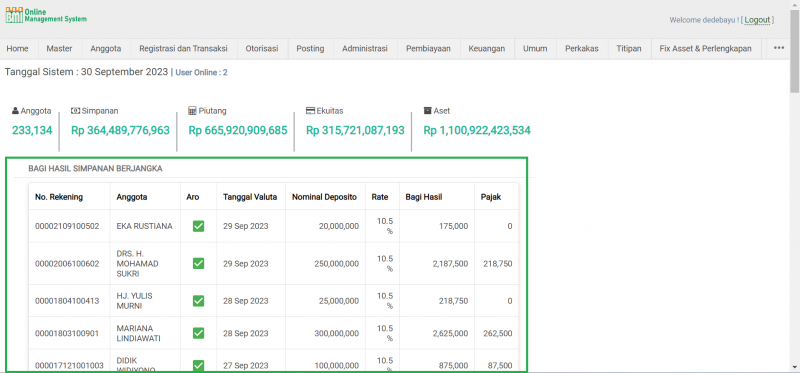Toggle Aro checkbox for MARIANA LINDIAWATI
This screenshot has height=373, width=800.
tap(198, 333)
